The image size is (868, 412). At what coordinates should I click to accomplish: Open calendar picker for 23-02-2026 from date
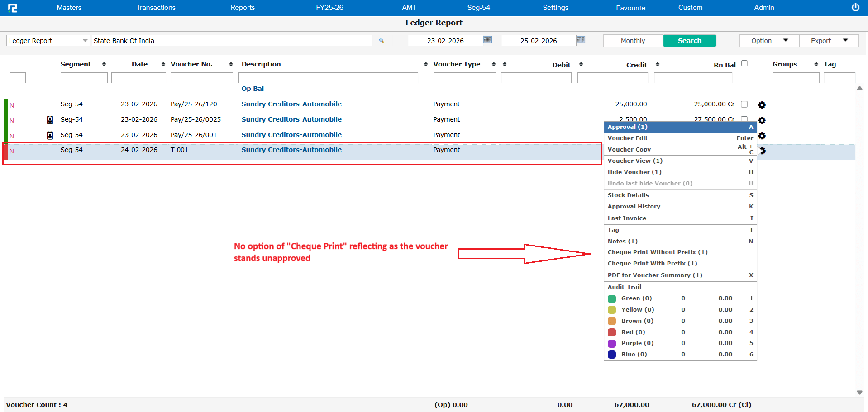tap(487, 40)
